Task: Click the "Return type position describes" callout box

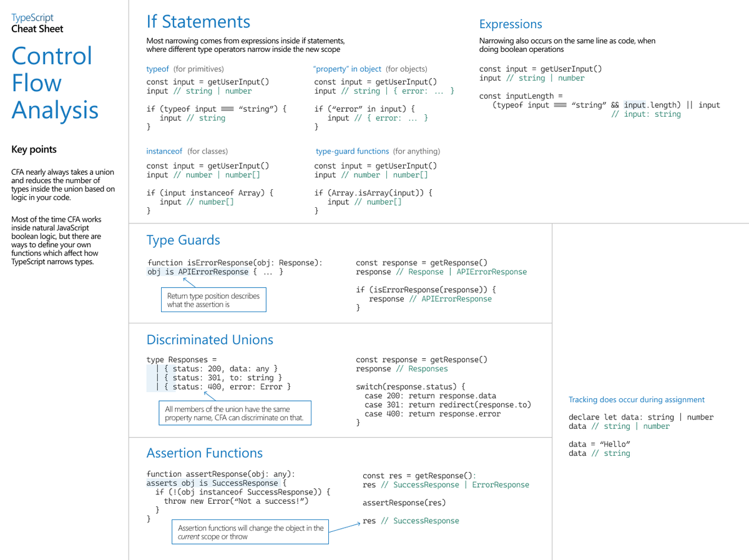Action: pos(213,300)
